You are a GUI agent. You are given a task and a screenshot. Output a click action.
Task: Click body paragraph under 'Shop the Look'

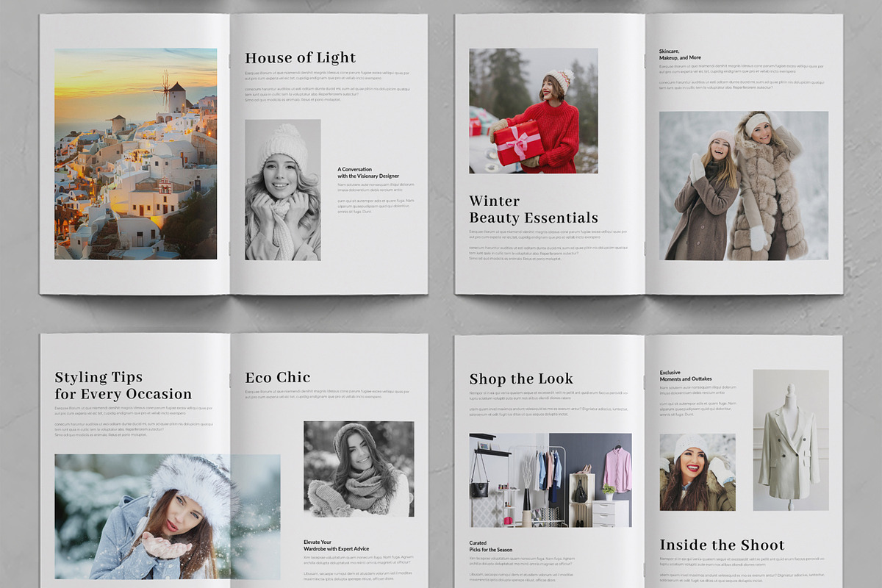coord(549,404)
